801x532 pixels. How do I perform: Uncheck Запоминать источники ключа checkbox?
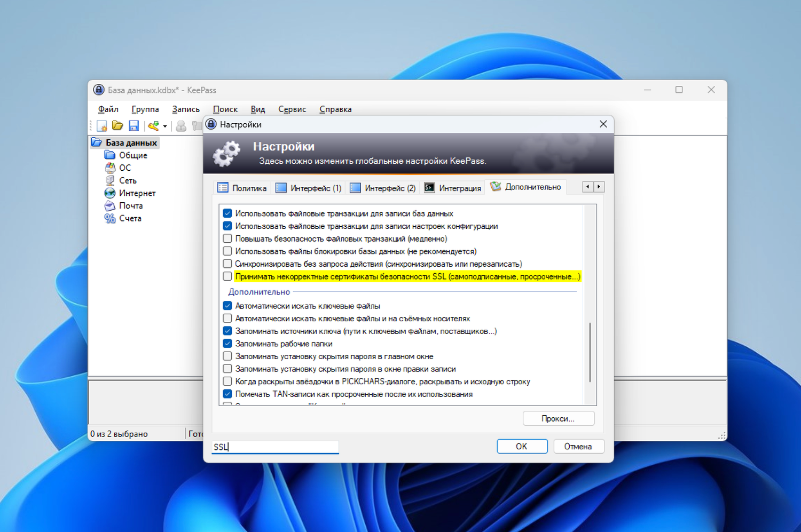tap(227, 331)
